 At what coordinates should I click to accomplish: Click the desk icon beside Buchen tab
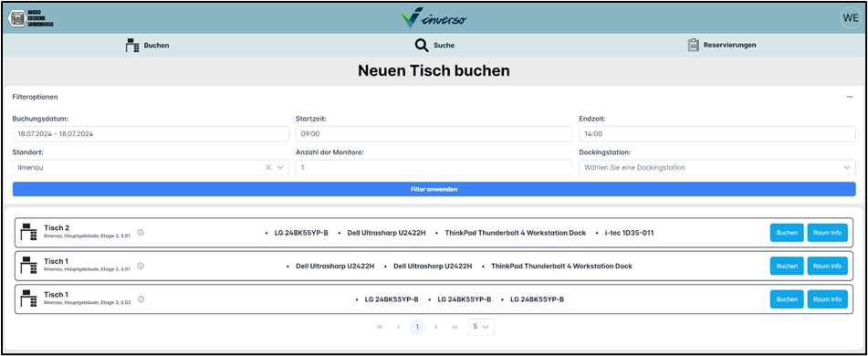pyautogui.click(x=132, y=46)
